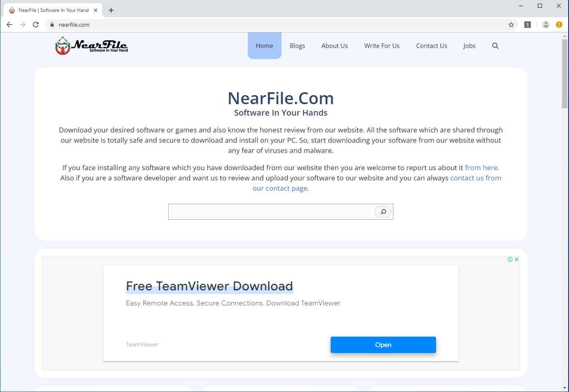View site info via padlock icon
This screenshot has height=392, width=569.
[52, 25]
